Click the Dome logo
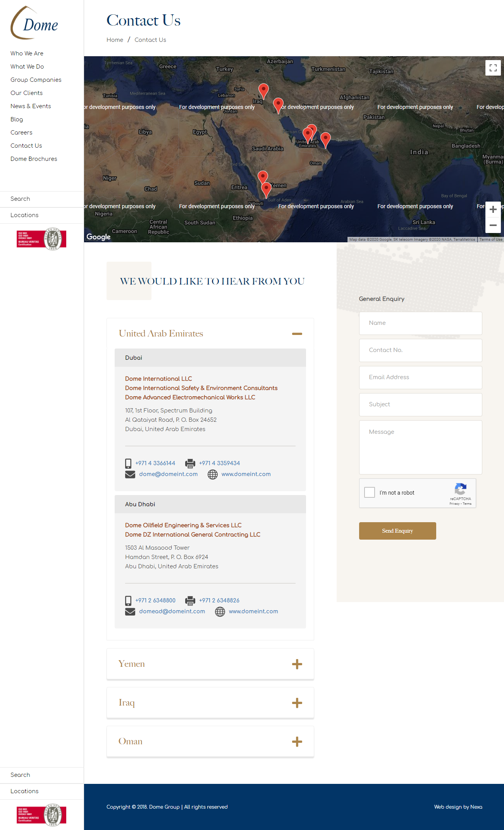The height and width of the screenshot is (830, 504). [34, 23]
